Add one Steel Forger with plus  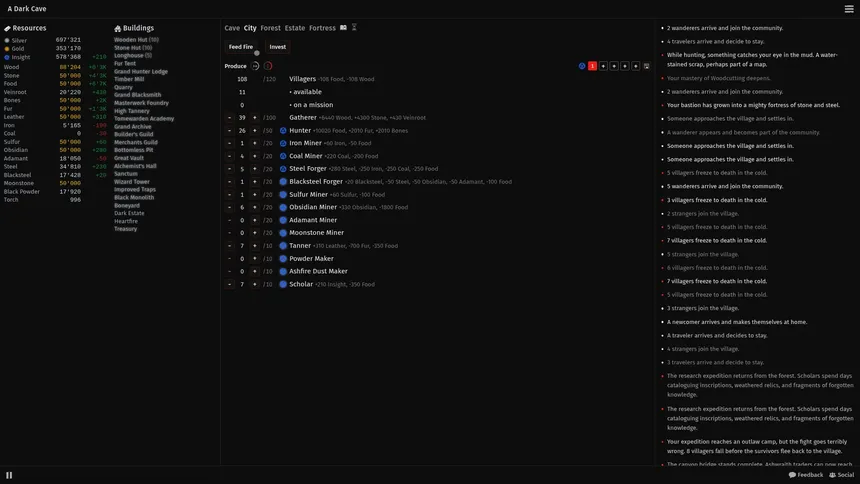pos(254,169)
